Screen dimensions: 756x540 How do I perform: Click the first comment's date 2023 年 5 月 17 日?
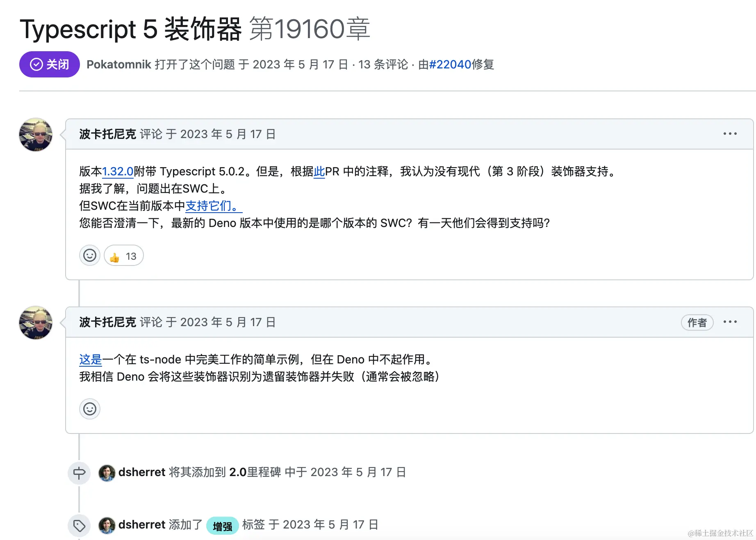coord(228,134)
